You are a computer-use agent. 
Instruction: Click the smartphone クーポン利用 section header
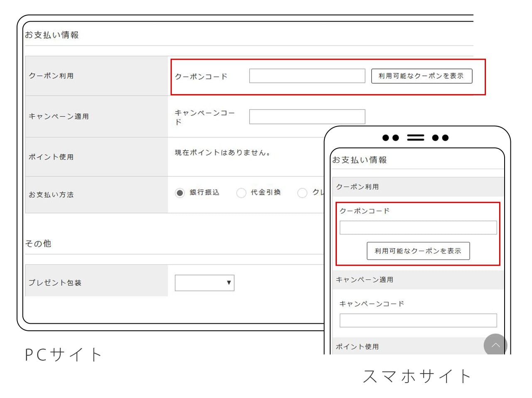(x=418, y=187)
